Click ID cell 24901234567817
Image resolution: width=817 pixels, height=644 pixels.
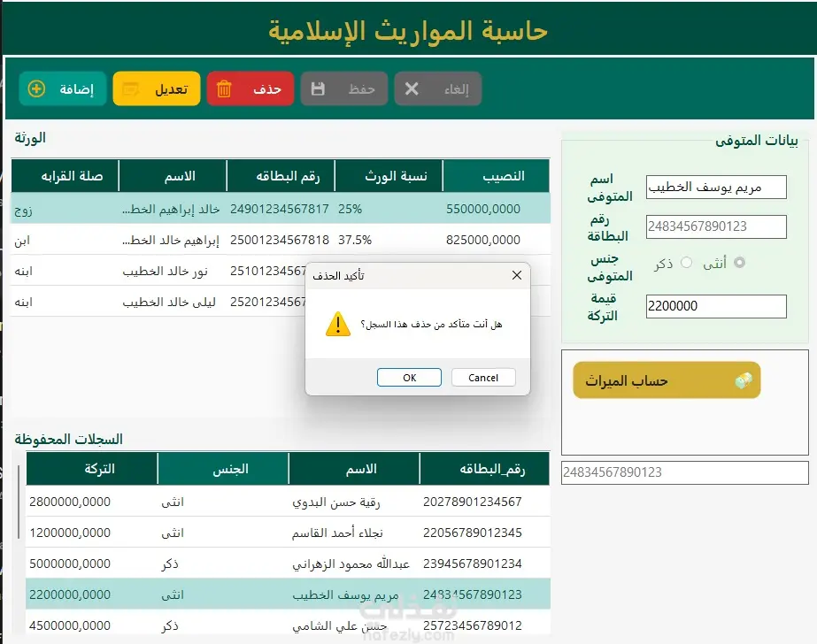point(280,209)
